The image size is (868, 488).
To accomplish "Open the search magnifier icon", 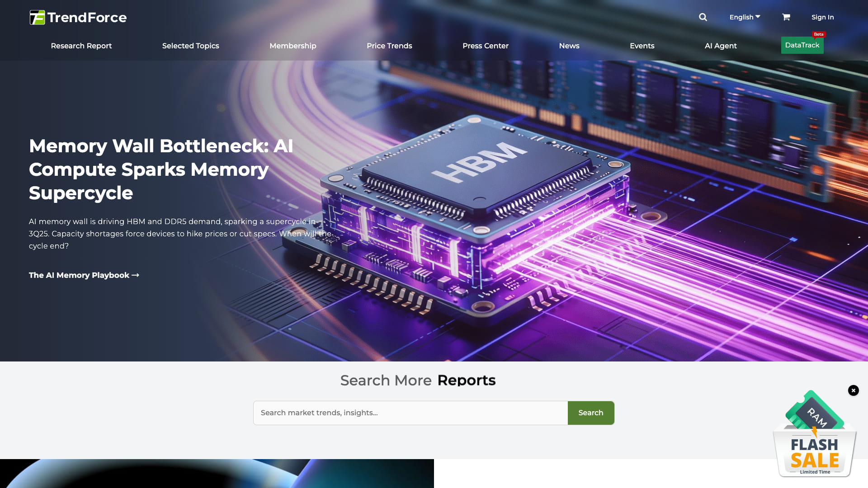I will [x=703, y=17].
